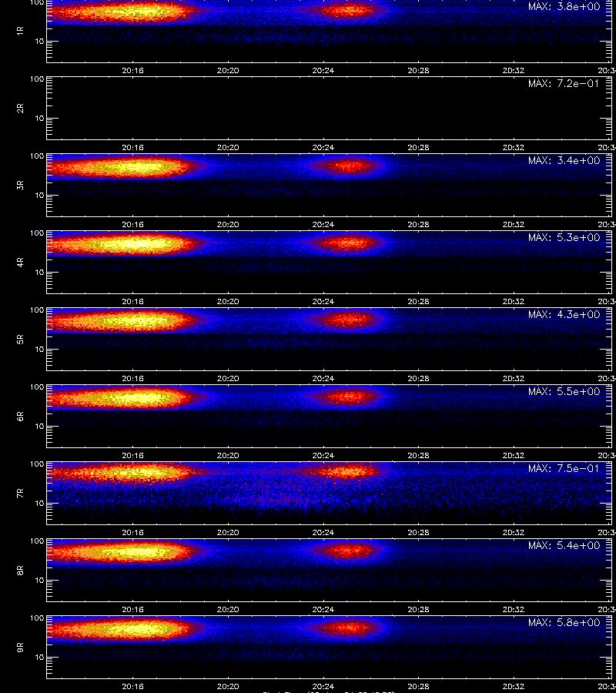The height and width of the screenshot is (693, 616).
Task: Select the 2R axis title
Action: (20, 109)
